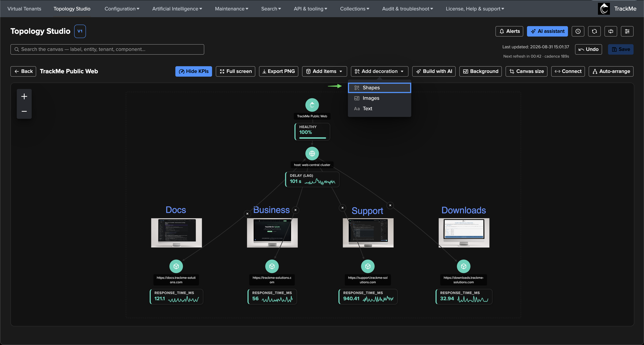Choose Text from decoration menu
644x345 pixels.
tap(380, 109)
